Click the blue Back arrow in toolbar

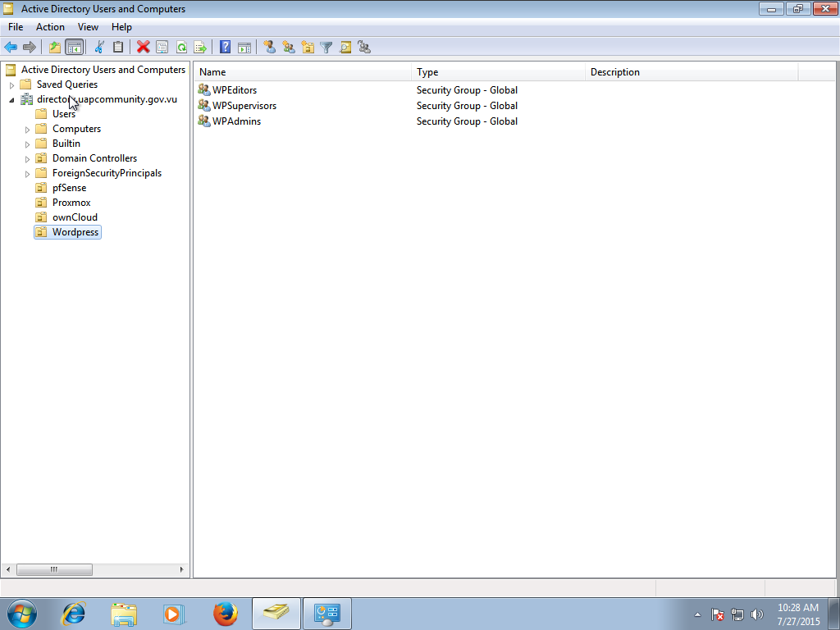(11, 48)
